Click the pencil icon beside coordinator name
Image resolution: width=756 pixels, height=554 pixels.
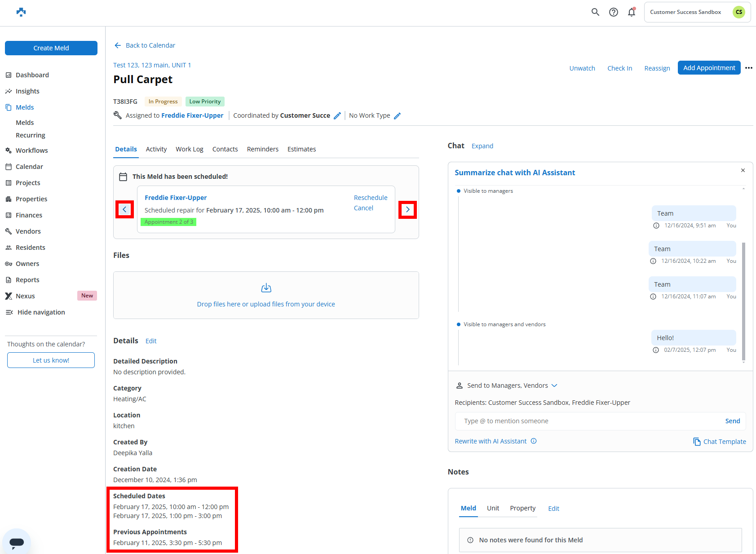click(337, 116)
